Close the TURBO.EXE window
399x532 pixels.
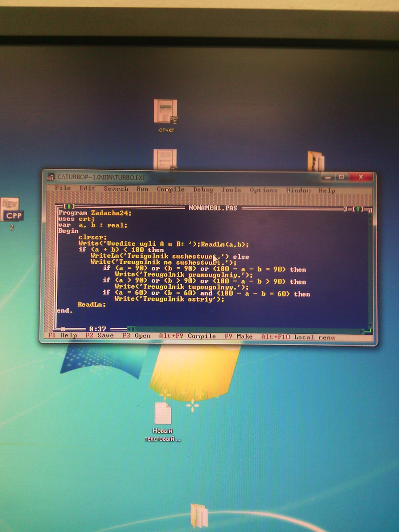point(360,176)
